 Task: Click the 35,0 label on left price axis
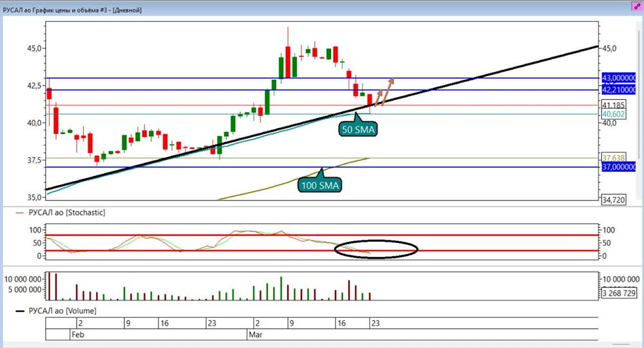(34, 197)
